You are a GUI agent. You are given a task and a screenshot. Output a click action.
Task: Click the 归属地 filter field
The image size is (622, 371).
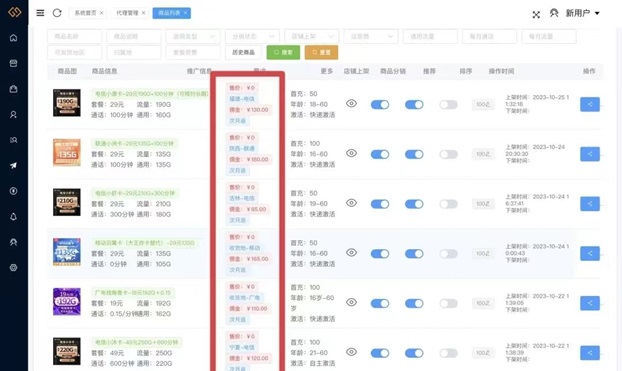[x=134, y=52]
